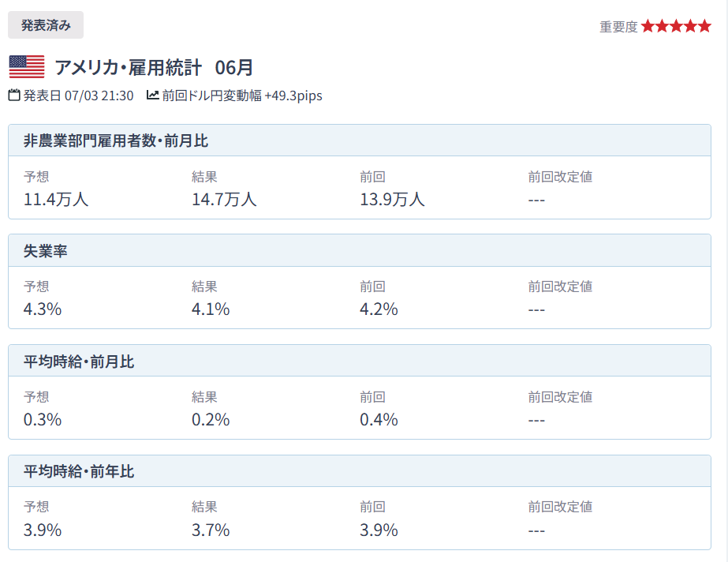Click the 14.7万人 result value
Viewport: 728px width, 562px height.
point(224,199)
